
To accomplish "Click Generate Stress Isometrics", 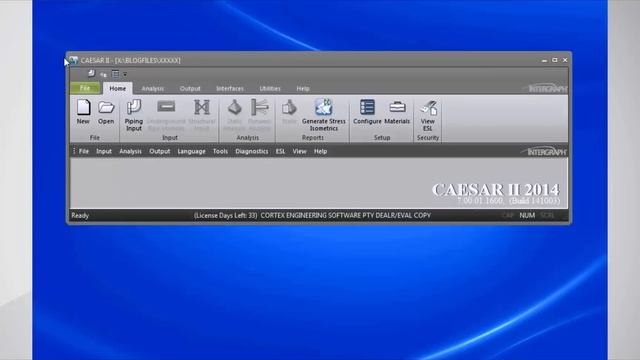I will [x=324, y=115].
